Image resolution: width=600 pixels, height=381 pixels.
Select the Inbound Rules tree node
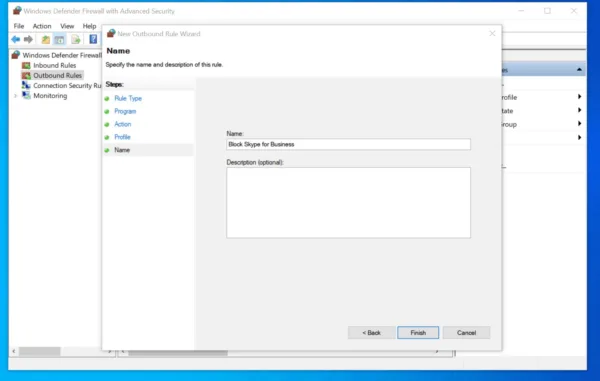point(54,65)
